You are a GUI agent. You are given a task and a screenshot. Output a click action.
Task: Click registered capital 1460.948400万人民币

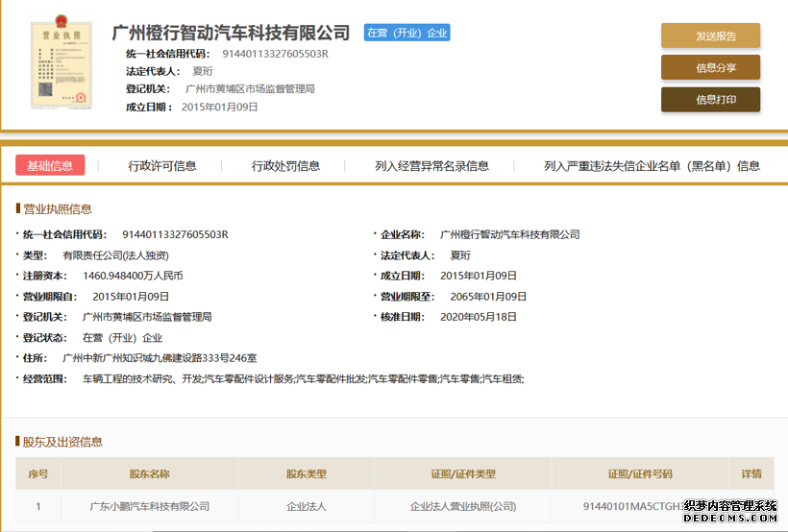[x=133, y=276]
